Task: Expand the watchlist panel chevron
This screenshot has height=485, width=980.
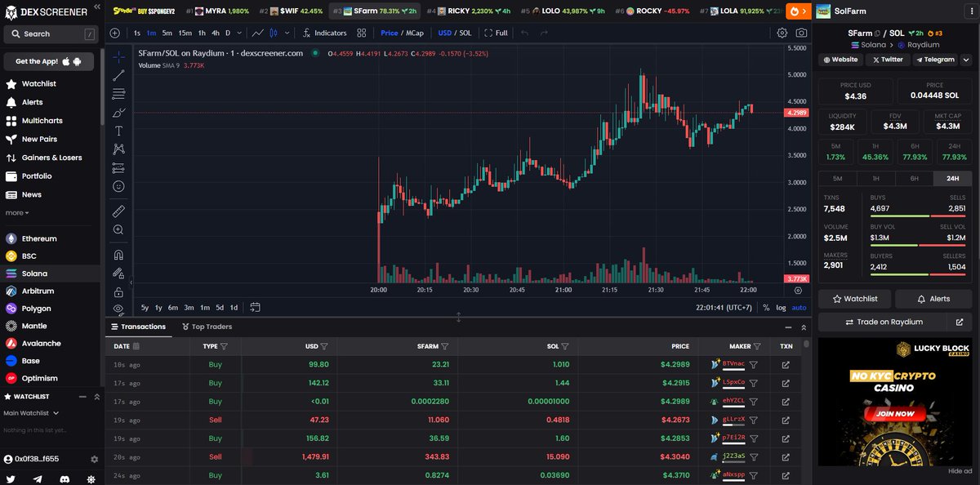Action: [x=96, y=397]
